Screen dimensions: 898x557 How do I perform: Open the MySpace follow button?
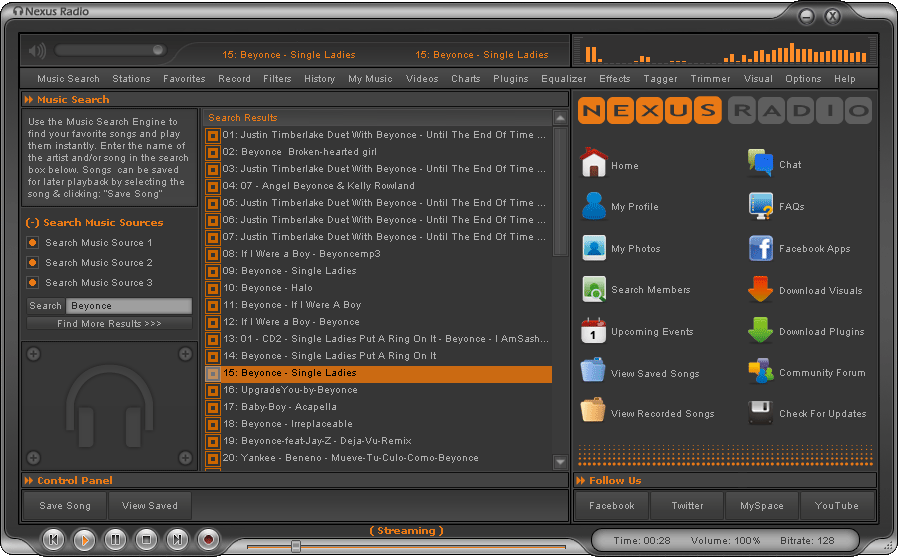click(x=762, y=505)
